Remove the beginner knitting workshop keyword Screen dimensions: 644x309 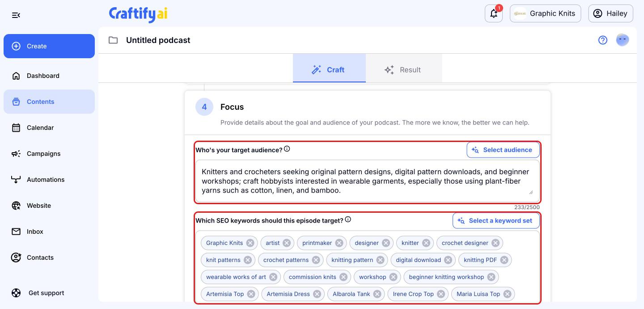click(491, 277)
